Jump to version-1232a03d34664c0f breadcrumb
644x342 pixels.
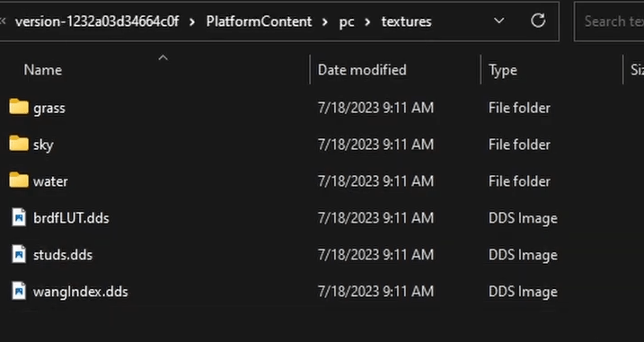[x=97, y=22]
